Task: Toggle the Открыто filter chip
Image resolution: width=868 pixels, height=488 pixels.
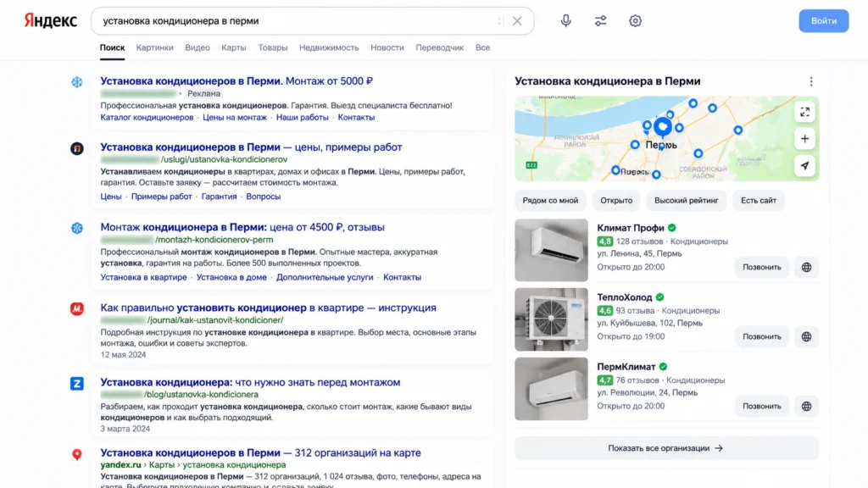Action: click(x=616, y=200)
